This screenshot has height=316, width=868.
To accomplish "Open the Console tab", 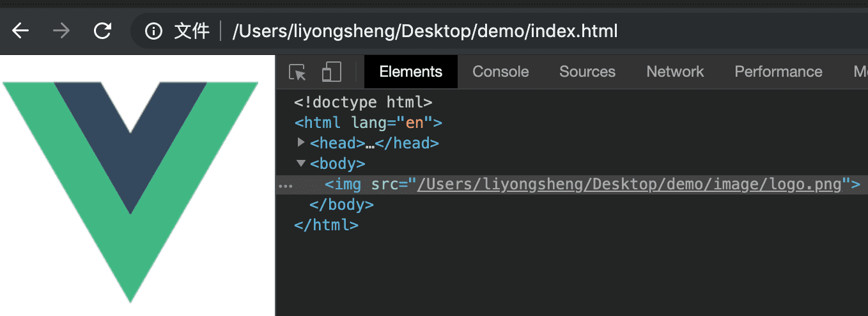I will click(x=500, y=72).
